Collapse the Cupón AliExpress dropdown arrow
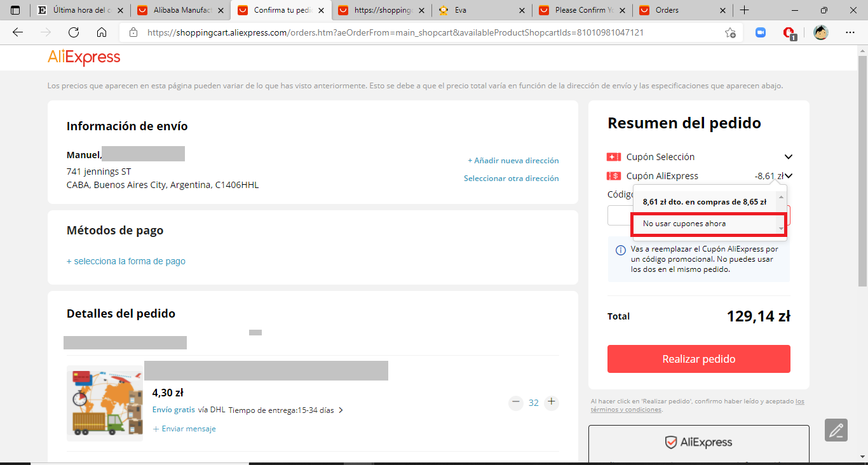This screenshot has width=868, height=465. [789, 176]
